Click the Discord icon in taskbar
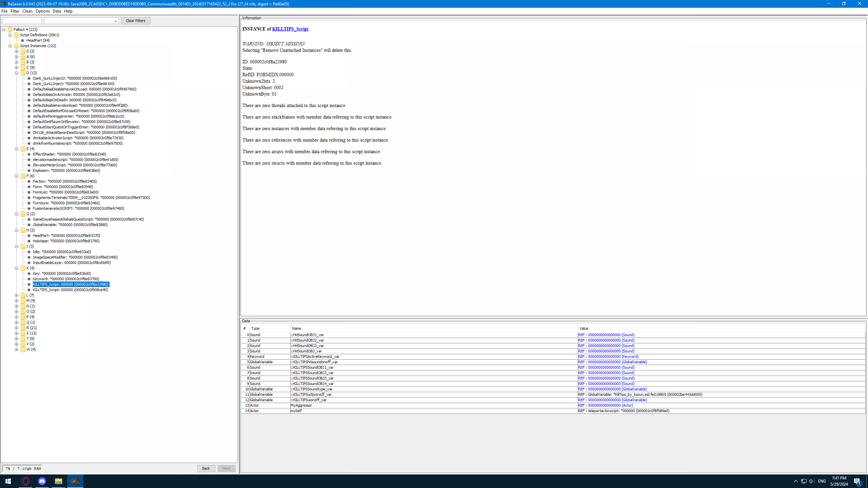868x488 pixels. pos(42,481)
